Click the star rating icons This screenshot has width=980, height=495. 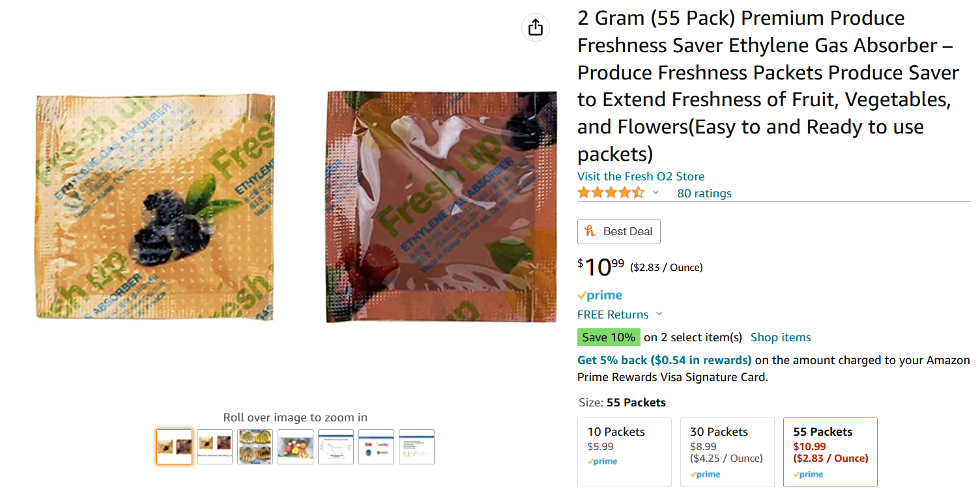(611, 193)
